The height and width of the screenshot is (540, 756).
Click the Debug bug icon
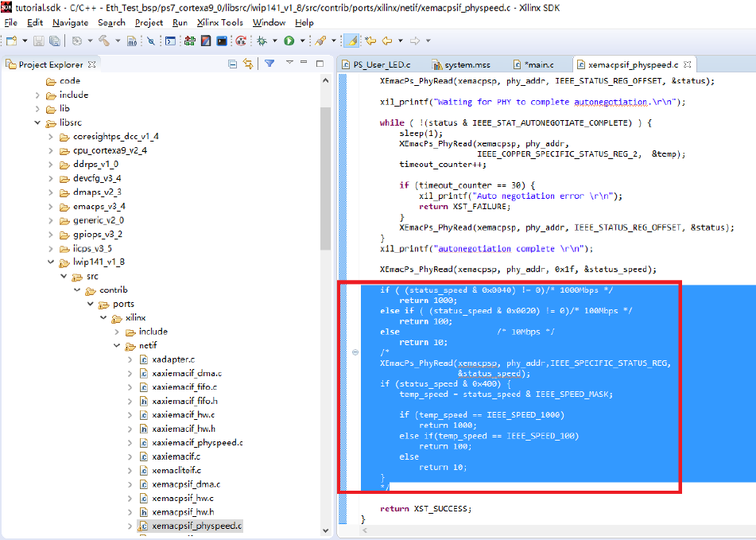click(261, 41)
